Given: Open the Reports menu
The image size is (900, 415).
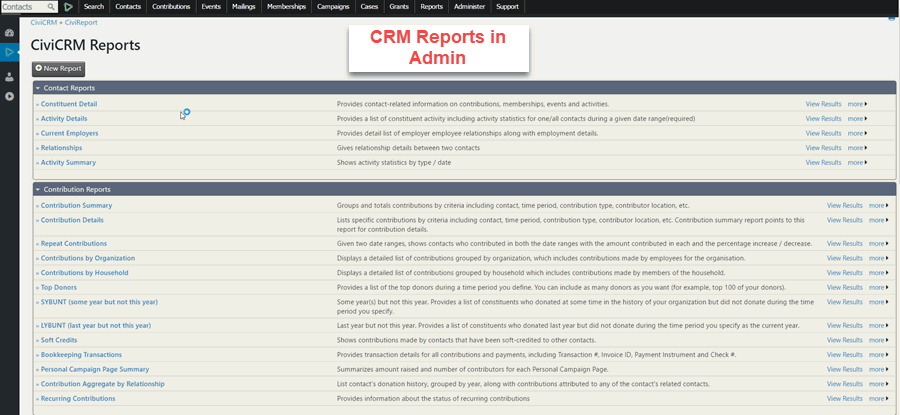Looking at the screenshot, I should pos(432,7).
